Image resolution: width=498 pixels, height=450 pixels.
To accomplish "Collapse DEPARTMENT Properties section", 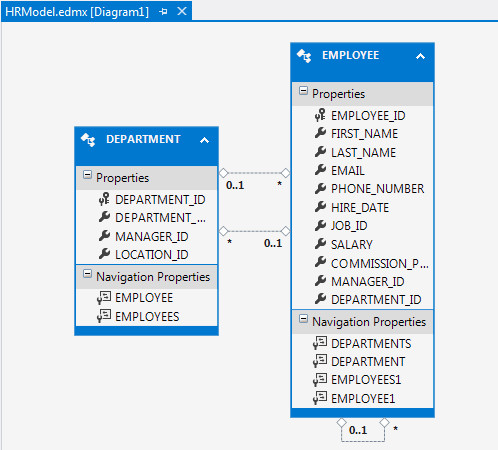I will coord(87,175).
